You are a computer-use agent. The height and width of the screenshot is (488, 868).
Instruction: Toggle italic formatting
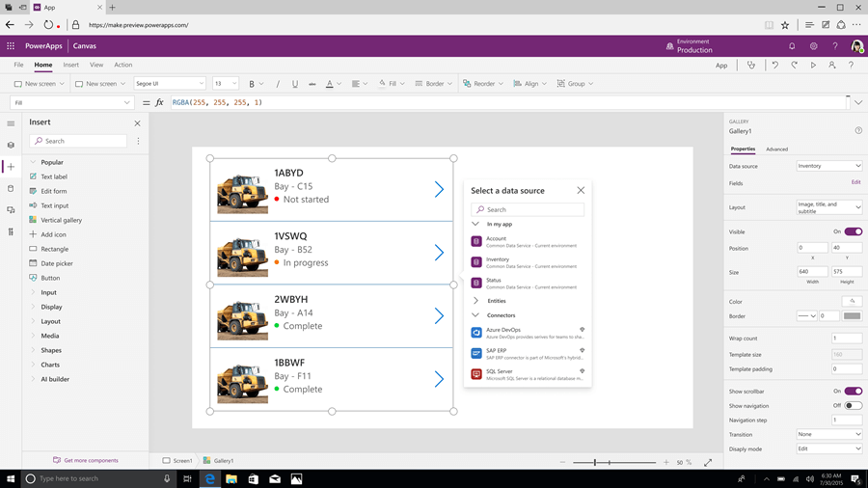point(278,84)
